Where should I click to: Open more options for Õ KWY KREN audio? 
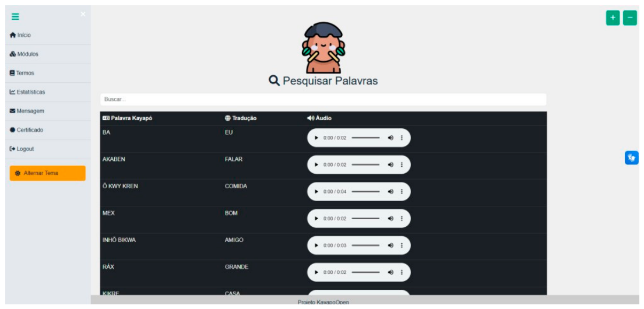(x=402, y=192)
